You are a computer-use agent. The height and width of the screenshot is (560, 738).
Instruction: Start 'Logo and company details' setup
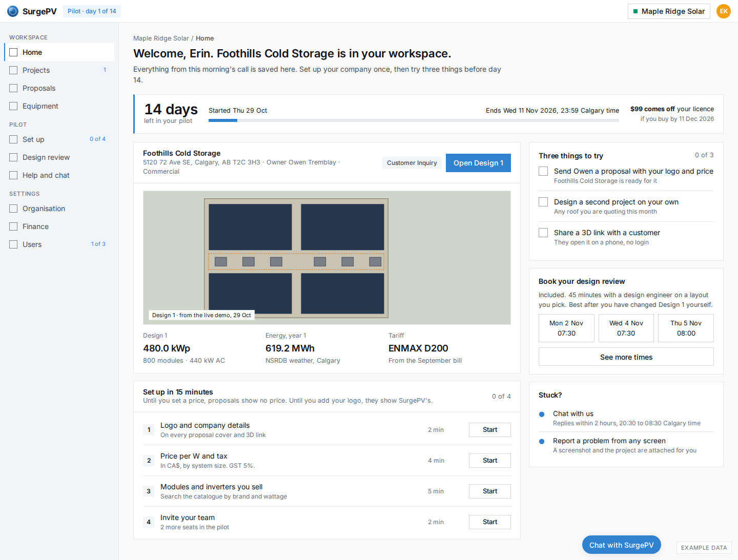[490, 430]
